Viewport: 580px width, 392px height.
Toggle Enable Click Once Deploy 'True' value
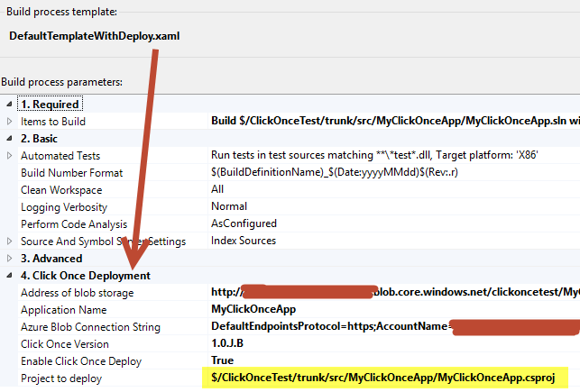pyautogui.click(x=224, y=361)
